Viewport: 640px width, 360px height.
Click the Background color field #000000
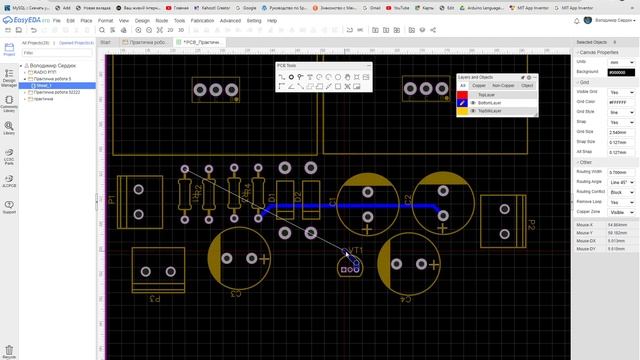click(621, 73)
